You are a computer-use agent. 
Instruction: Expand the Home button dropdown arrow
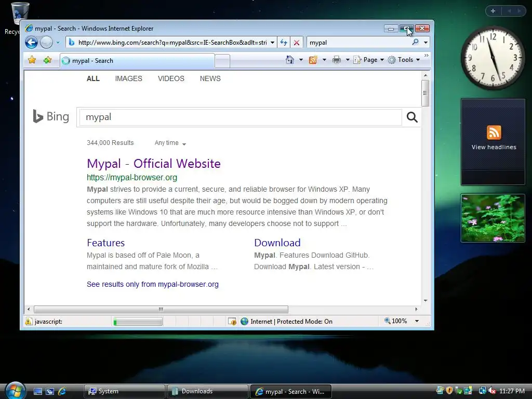[301, 60]
